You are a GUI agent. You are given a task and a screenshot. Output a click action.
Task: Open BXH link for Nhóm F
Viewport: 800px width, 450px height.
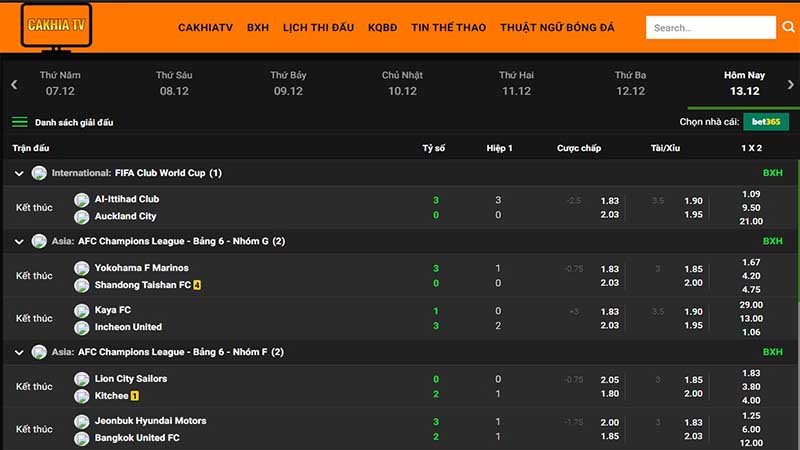coord(772,352)
